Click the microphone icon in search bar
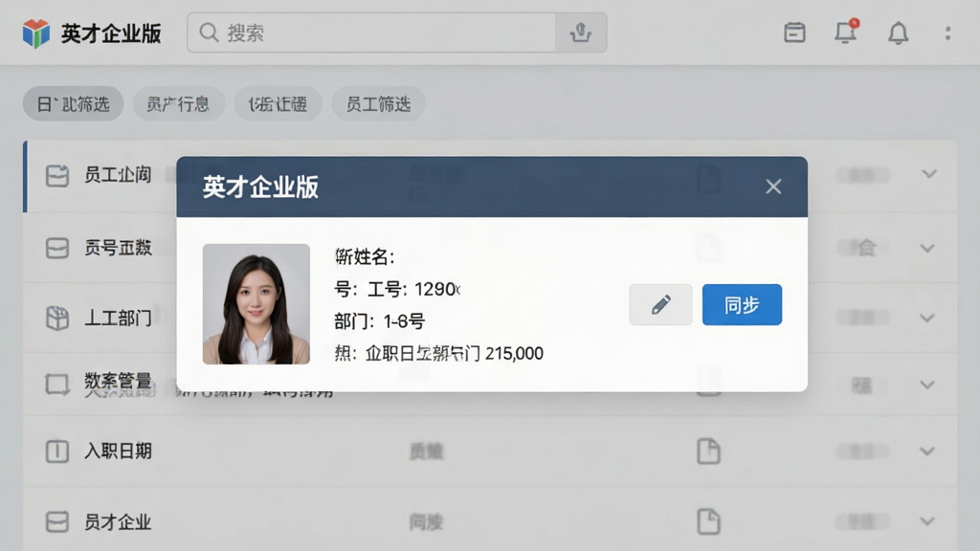980x551 pixels. [x=581, y=33]
